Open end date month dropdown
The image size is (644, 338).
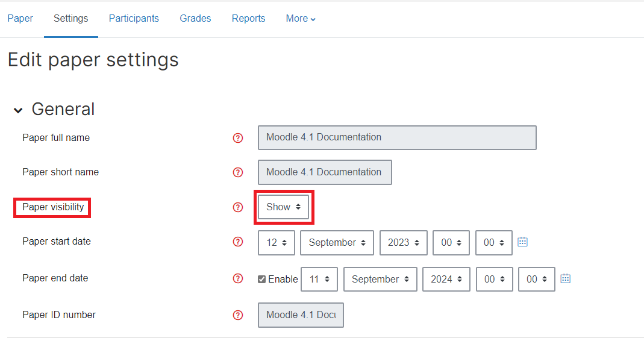tap(380, 280)
